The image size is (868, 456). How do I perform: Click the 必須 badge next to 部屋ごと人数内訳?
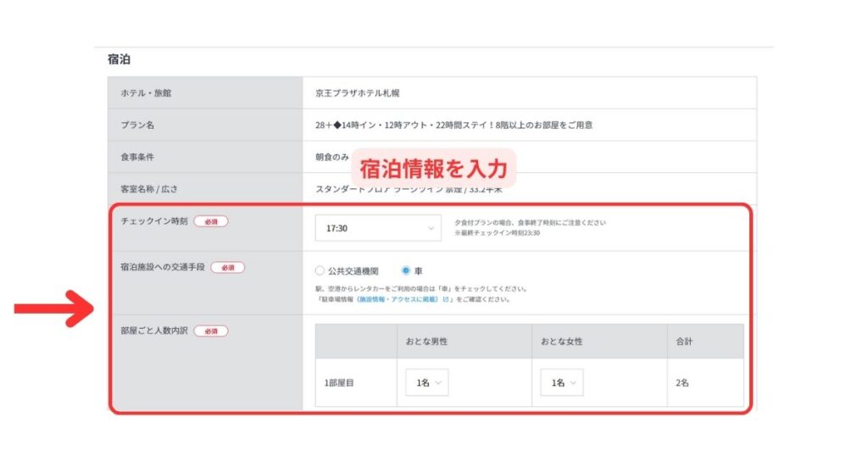pyautogui.click(x=211, y=331)
